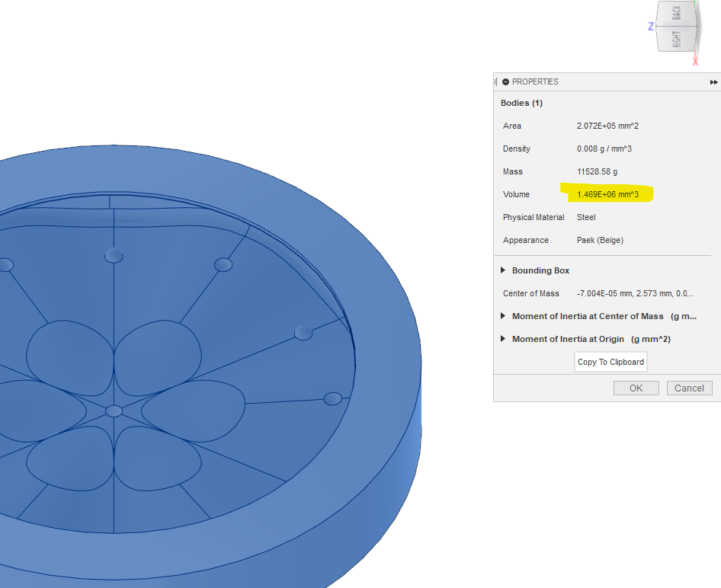721x588 pixels.
Task: Click the Properties panel header icon
Action: pyautogui.click(x=505, y=81)
